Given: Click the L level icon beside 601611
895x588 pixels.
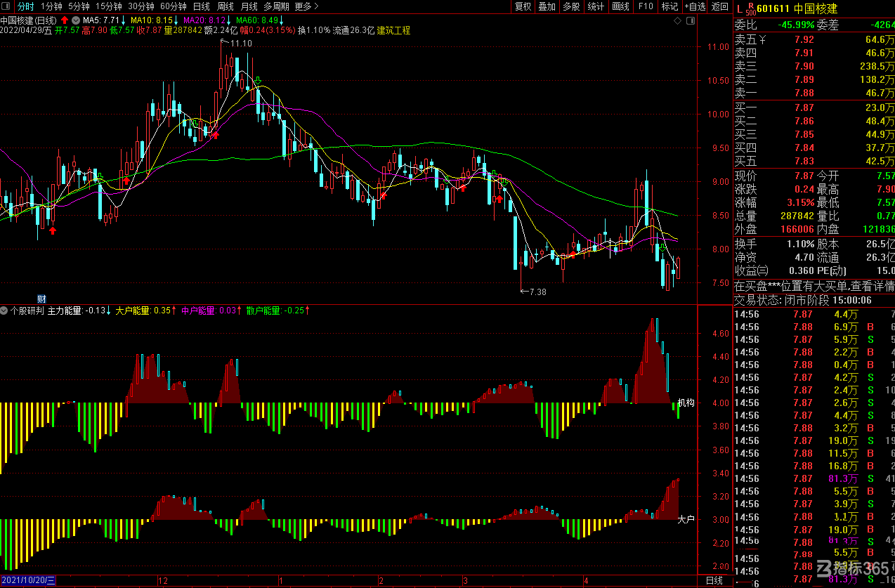Looking at the screenshot, I should tap(738, 8).
